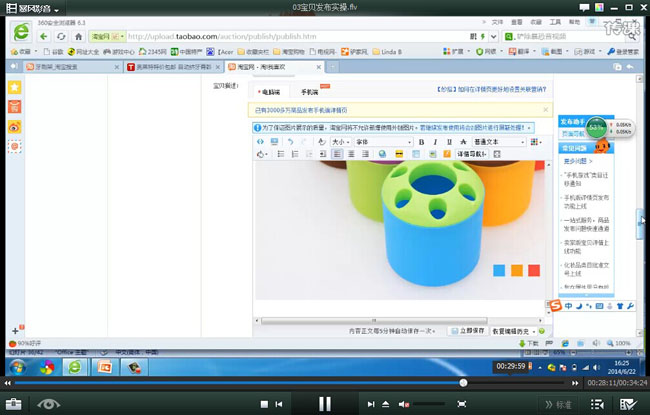This screenshot has width=650, height=415.
Task: Click the sidebar mail @ icon
Action: point(15,146)
